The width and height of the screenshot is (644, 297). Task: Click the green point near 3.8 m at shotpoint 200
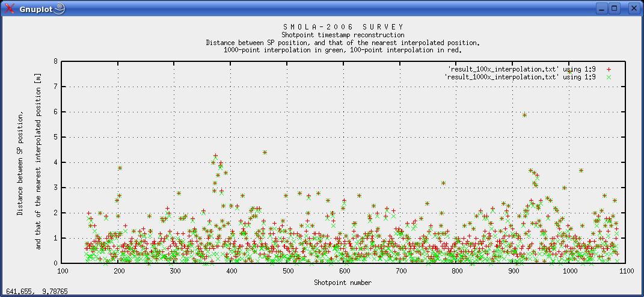point(120,168)
